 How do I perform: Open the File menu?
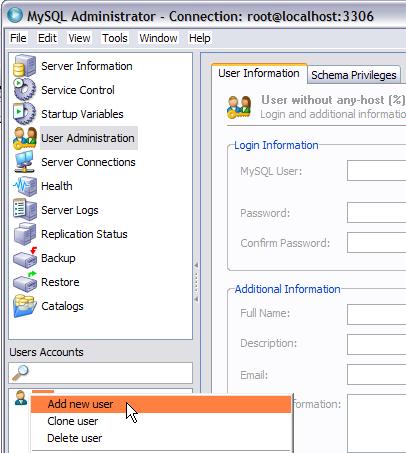click(18, 38)
